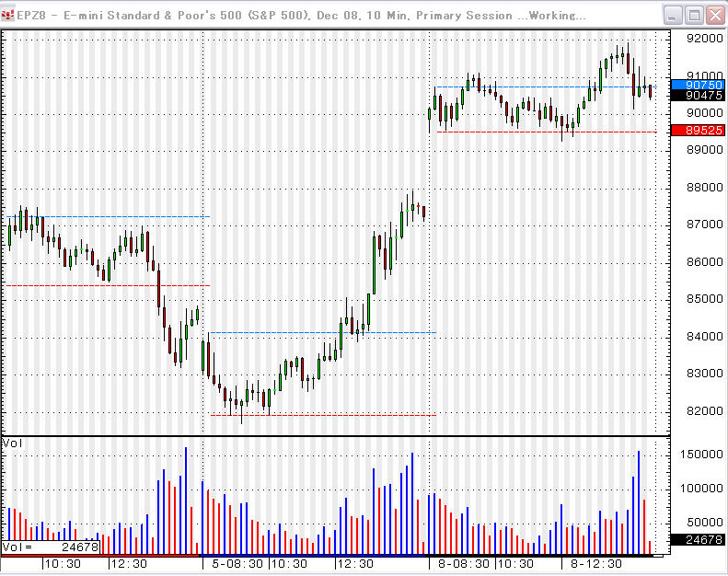The height and width of the screenshot is (576, 728).
Task: Click the red dashed line at 89525
Action: coord(547,132)
